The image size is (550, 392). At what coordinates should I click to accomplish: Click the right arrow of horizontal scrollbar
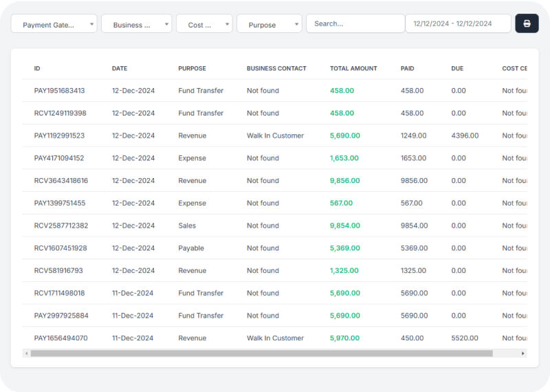(x=523, y=353)
